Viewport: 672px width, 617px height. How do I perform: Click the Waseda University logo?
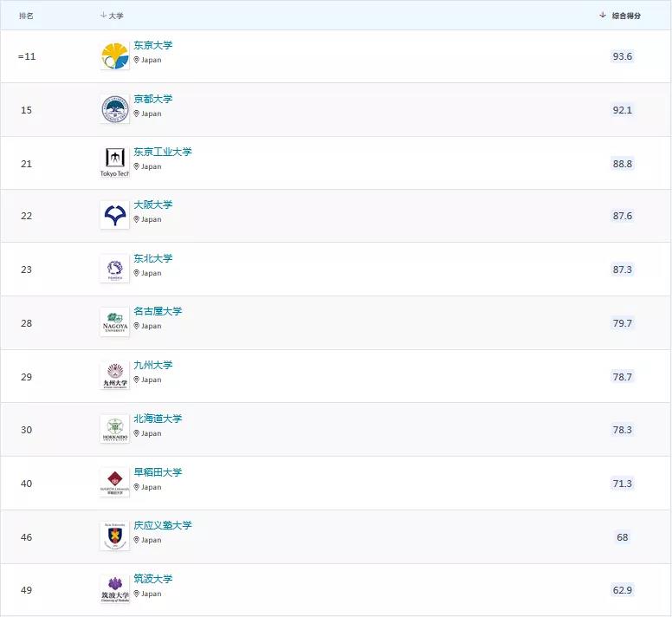point(114,482)
